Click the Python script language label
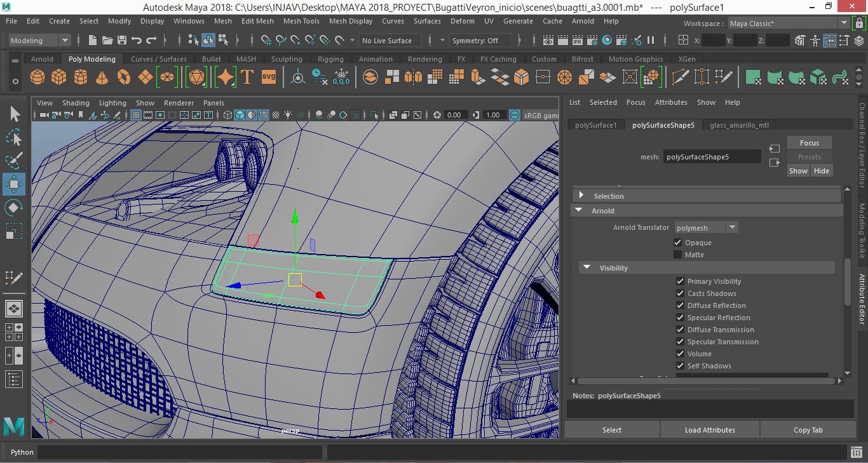The width and height of the screenshot is (868, 463). tap(22, 452)
